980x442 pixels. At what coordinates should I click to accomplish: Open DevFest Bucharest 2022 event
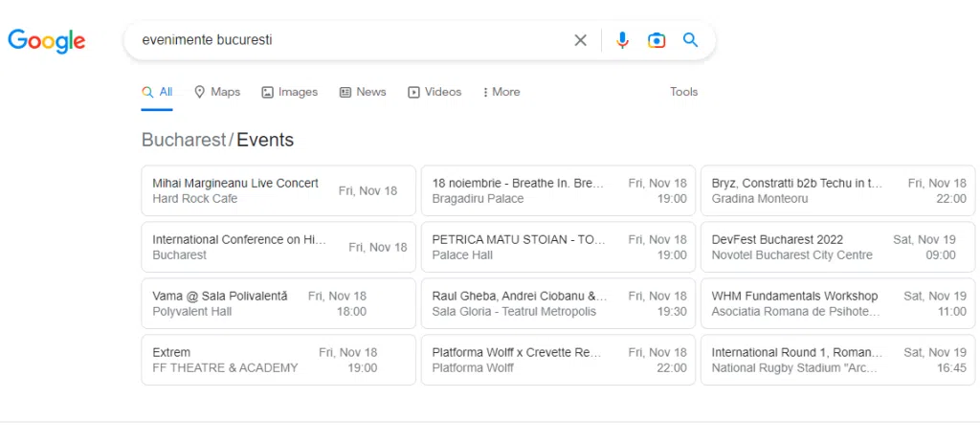pyautogui.click(x=837, y=247)
